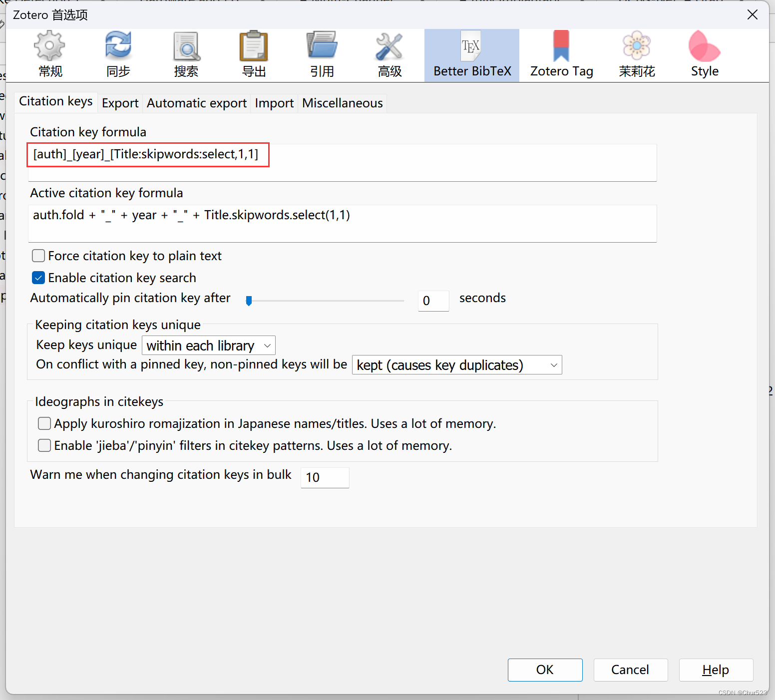The image size is (775, 700).
Task: Enable jieba/pinyin filters checkbox
Action: pos(44,445)
